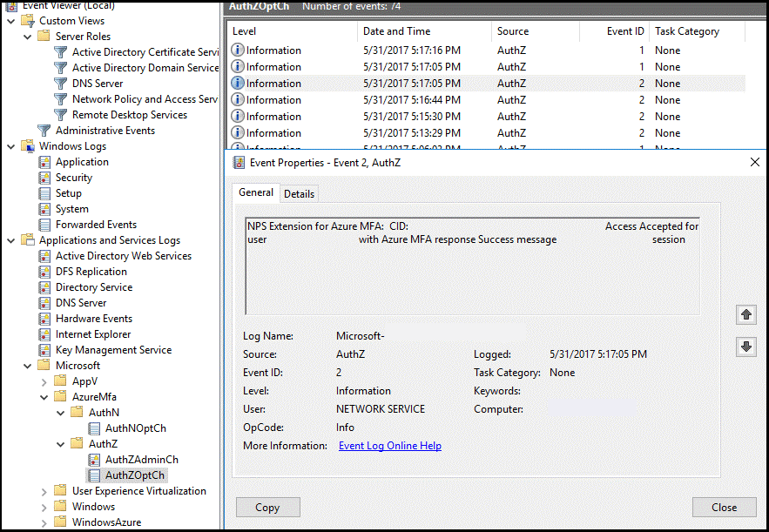Select the Active Directory Domain Services icon

pos(60,67)
